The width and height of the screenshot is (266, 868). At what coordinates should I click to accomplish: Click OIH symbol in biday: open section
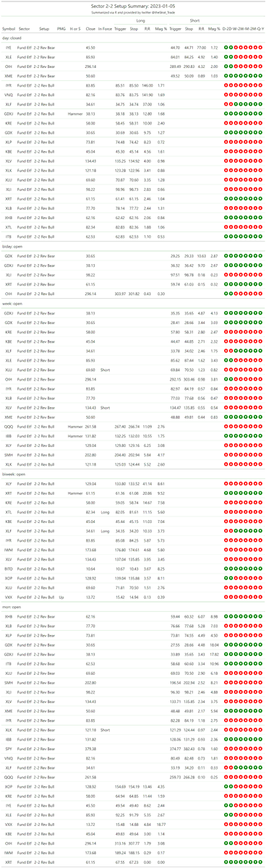[x=8, y=294]
